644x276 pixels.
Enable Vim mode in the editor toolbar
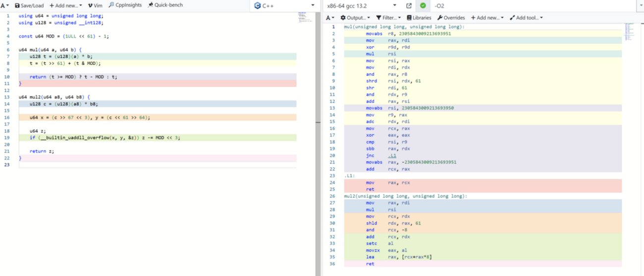(95, 5)
